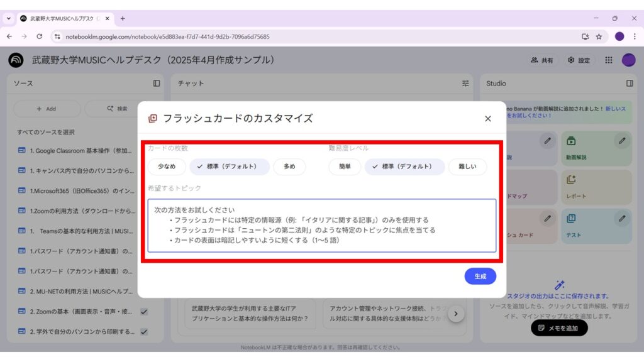Open the Google apps grid

[608, 60]
